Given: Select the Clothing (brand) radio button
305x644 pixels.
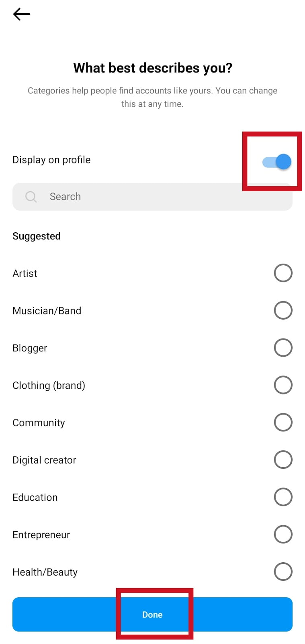Looking at the screenshot, I should 283,385.
